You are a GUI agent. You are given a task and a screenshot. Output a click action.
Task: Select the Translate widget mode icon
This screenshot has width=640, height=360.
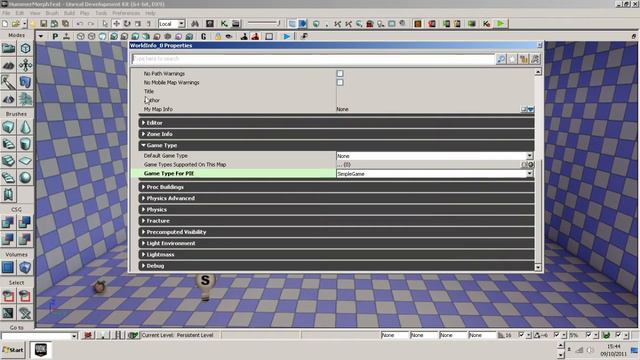click(116, 24)
